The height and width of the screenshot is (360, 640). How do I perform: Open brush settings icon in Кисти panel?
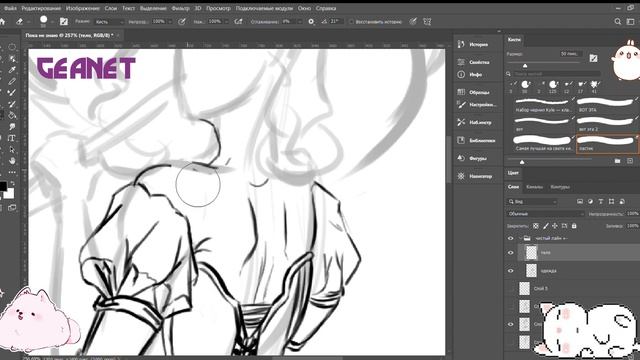pyautogui.click(x=593, y=58)
